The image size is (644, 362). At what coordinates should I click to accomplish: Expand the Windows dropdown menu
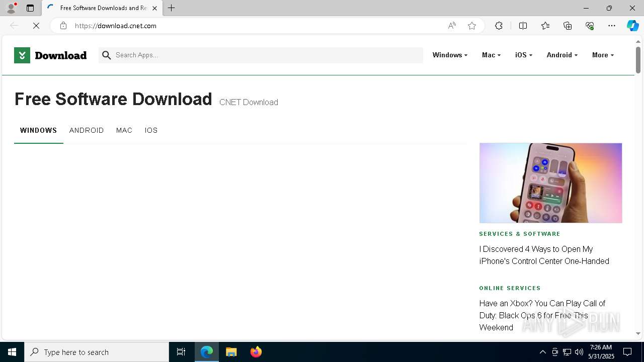pyautogui.click(x=450, y=55)
